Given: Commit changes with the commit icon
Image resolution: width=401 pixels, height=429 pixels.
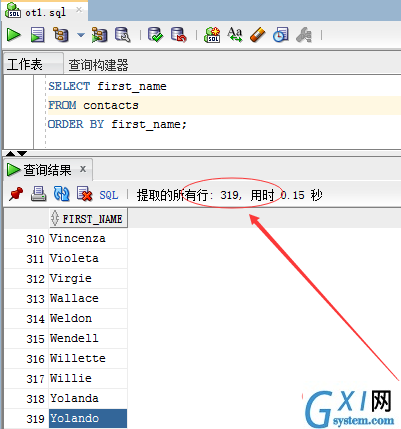Looking at the screenshot, I should tap(155, 35).
